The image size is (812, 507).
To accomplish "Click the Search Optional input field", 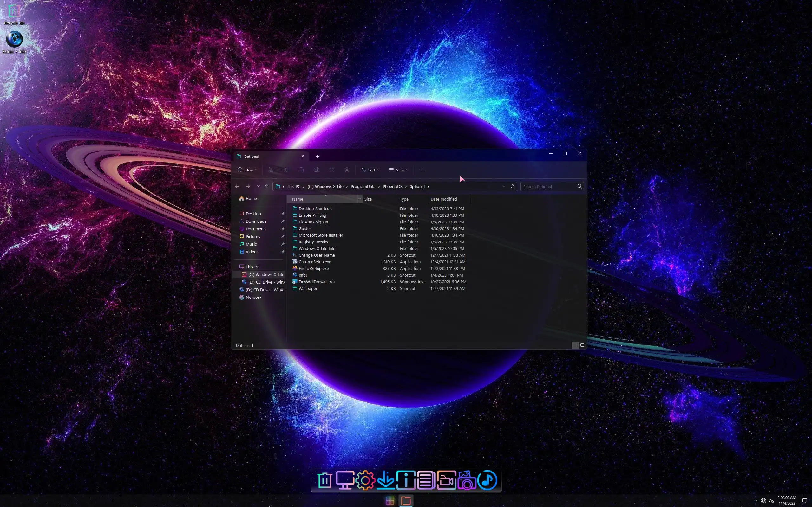I will pyautogui.click(x=547, y=187).
